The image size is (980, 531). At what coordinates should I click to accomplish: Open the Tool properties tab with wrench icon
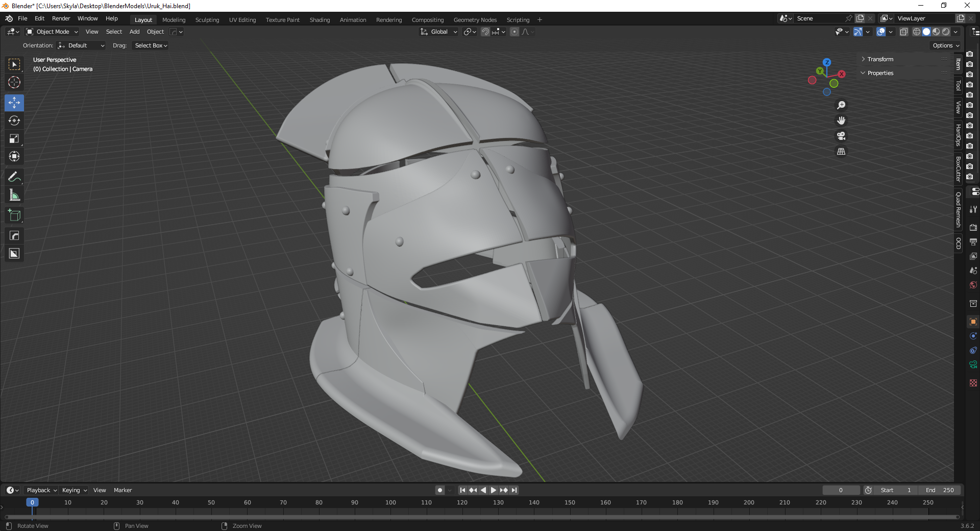coord(973,209)
